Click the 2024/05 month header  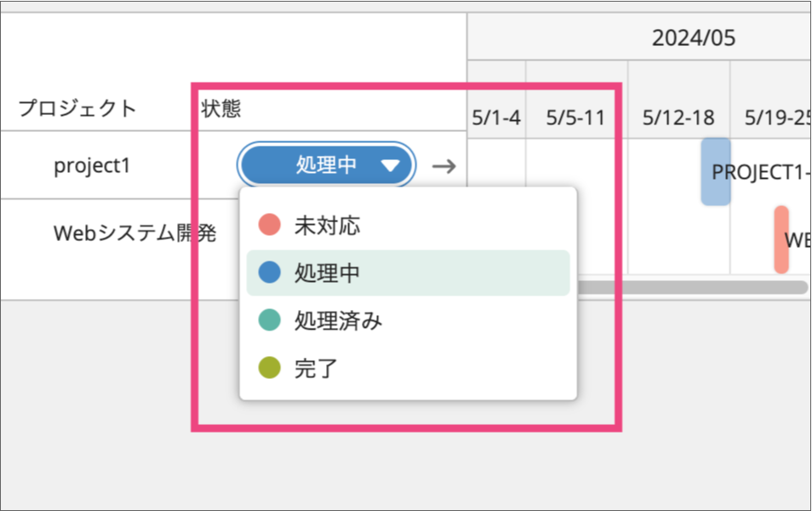click(694, 38)
